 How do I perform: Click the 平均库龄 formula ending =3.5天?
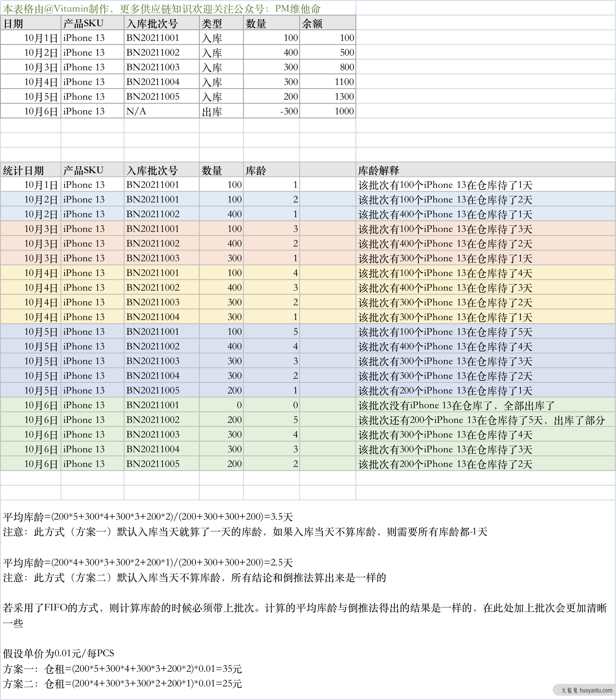pos(148,517)
